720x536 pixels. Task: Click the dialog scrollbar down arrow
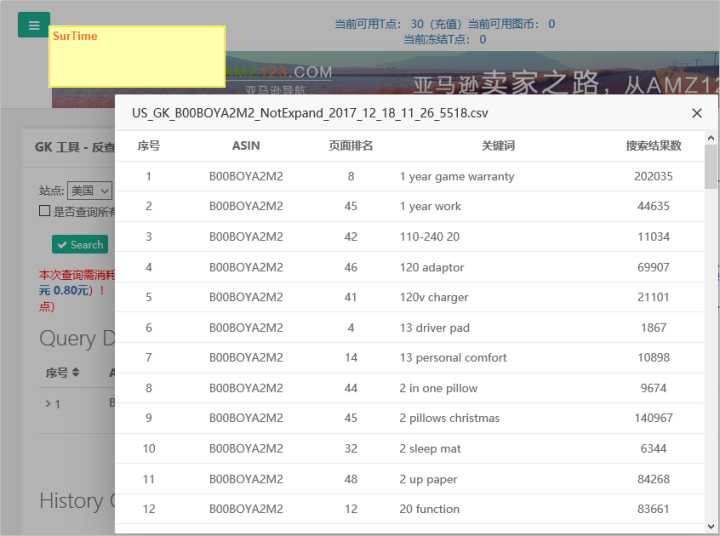click(711, 526)
